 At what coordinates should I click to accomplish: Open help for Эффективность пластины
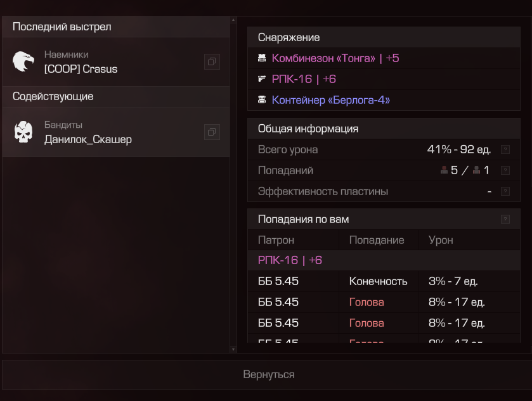(505, 191)
